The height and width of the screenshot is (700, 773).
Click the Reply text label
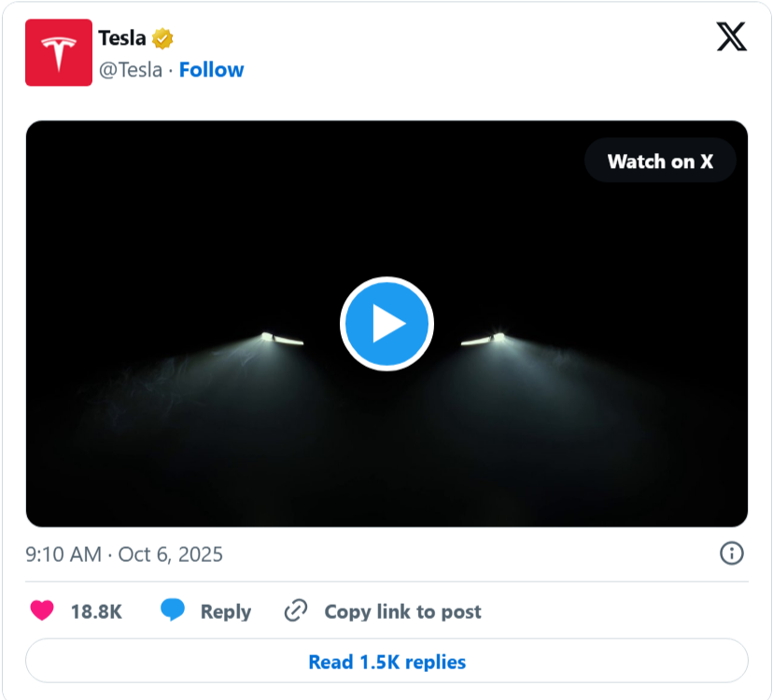(226, 612)
